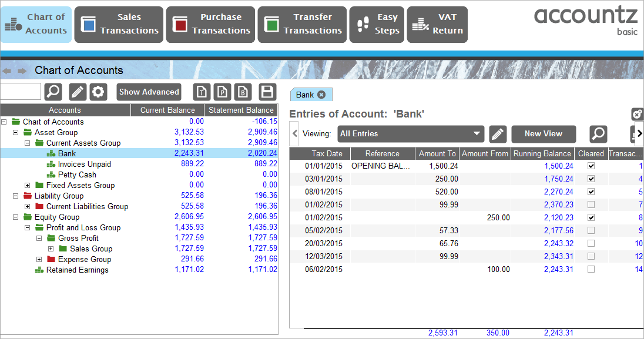Select the Petty Cash account icon
This screenshot has width=644, height=339.
(x=51, y=174)
